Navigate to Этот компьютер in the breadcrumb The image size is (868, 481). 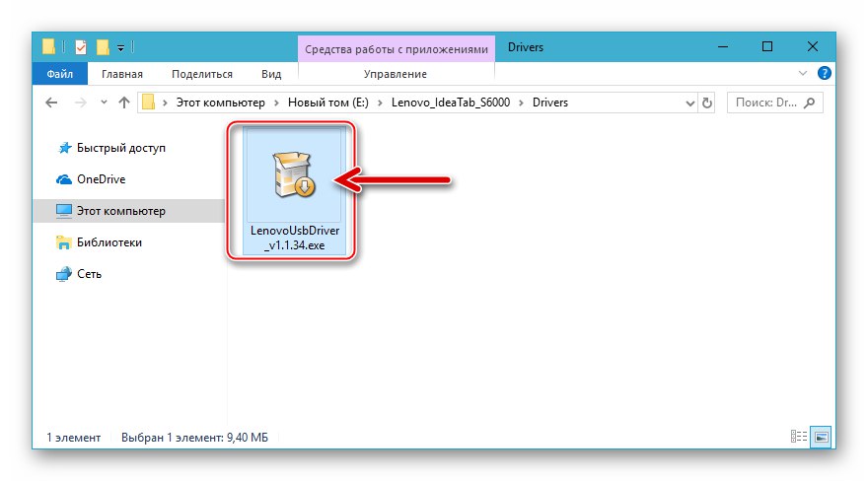tap(220, 103)
